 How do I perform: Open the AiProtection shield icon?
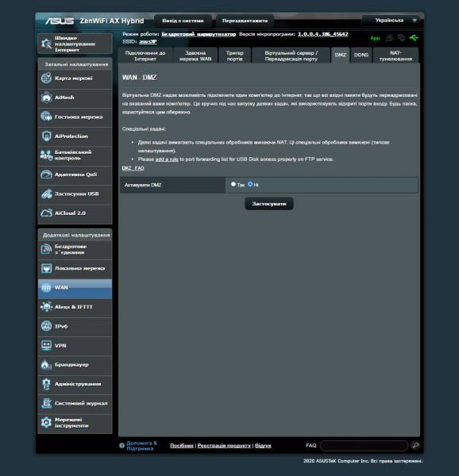(x=46, y=136)
